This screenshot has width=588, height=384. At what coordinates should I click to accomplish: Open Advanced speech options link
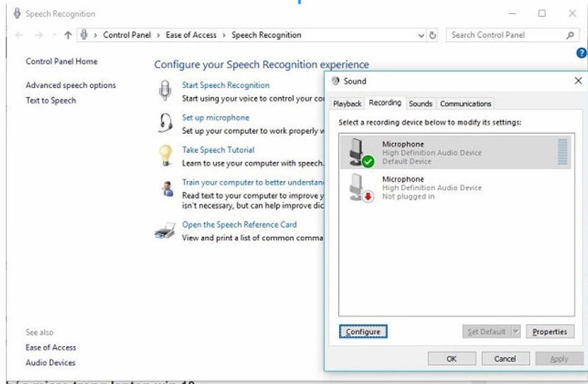click(71, 85)
